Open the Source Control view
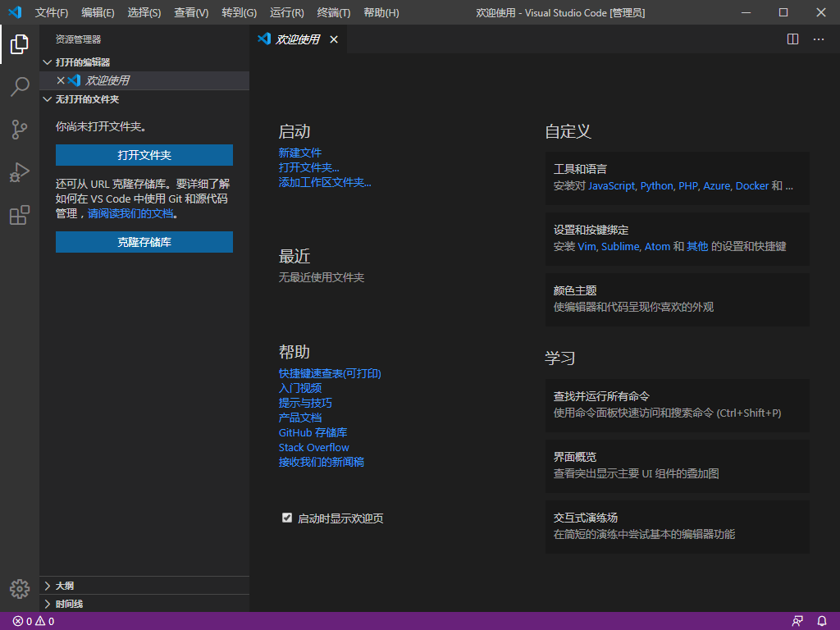 coord(19,130)
